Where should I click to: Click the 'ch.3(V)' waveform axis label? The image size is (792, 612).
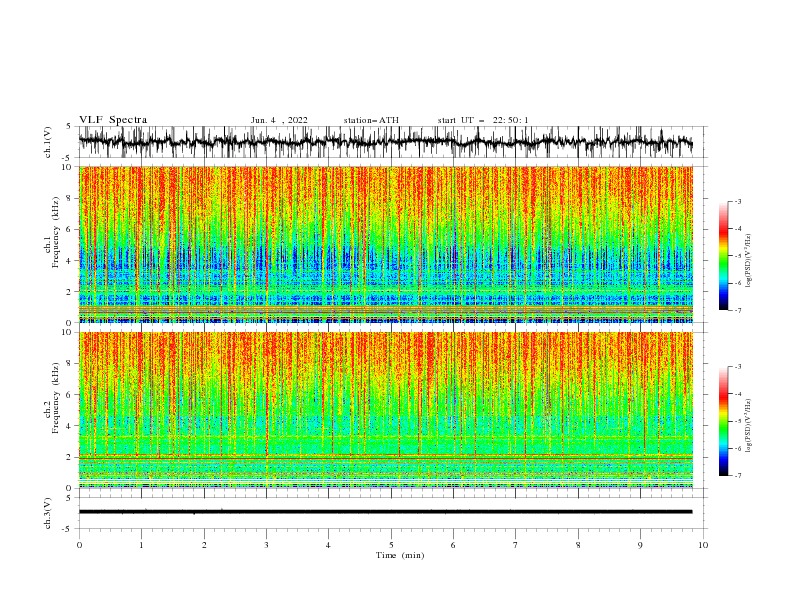48,513
